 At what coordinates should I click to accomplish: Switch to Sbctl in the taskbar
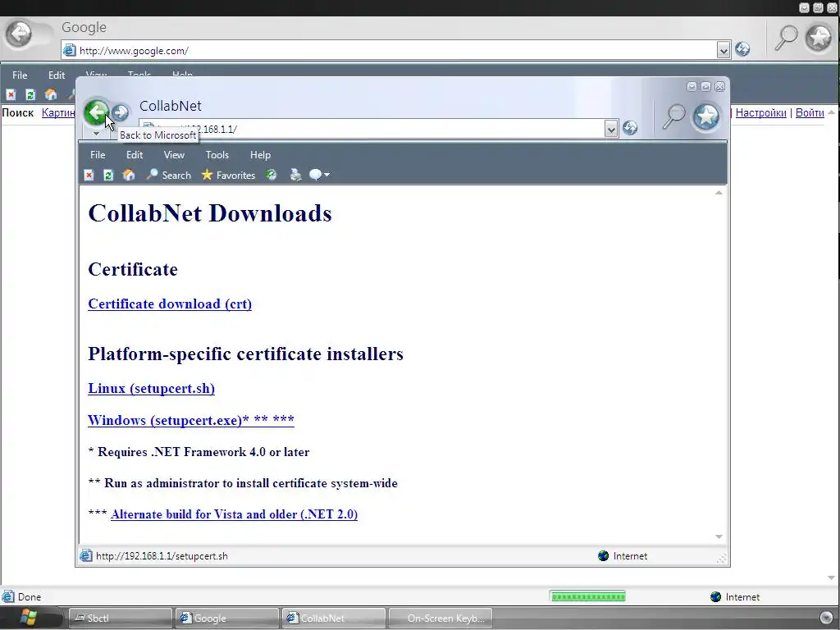(x=121, y=619)
